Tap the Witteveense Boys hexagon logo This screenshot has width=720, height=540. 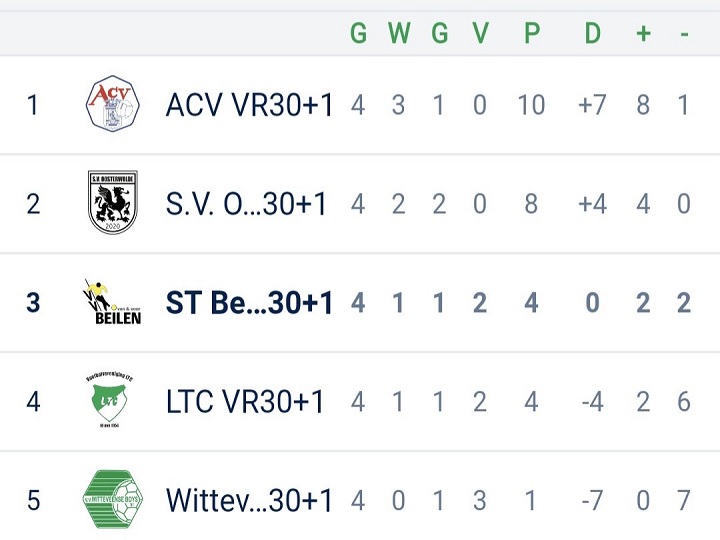(112, 499)
